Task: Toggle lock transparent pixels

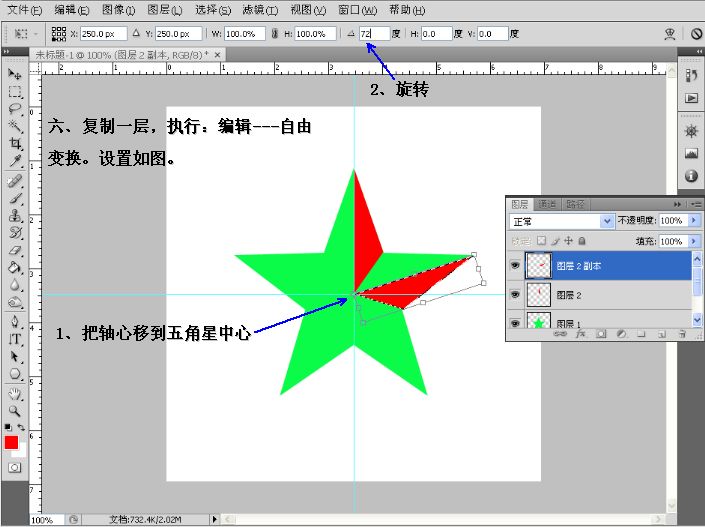Action: (x=541, y=241)
